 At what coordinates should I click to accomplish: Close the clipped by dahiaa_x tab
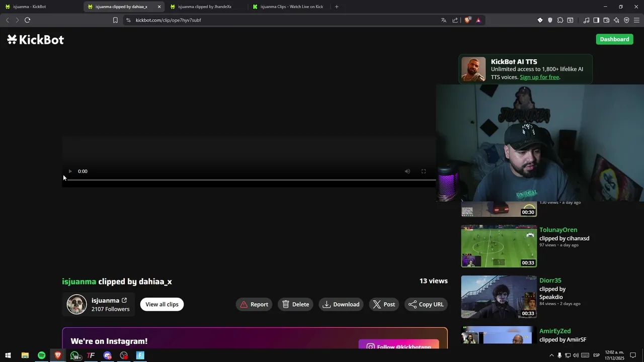point(159,7)
